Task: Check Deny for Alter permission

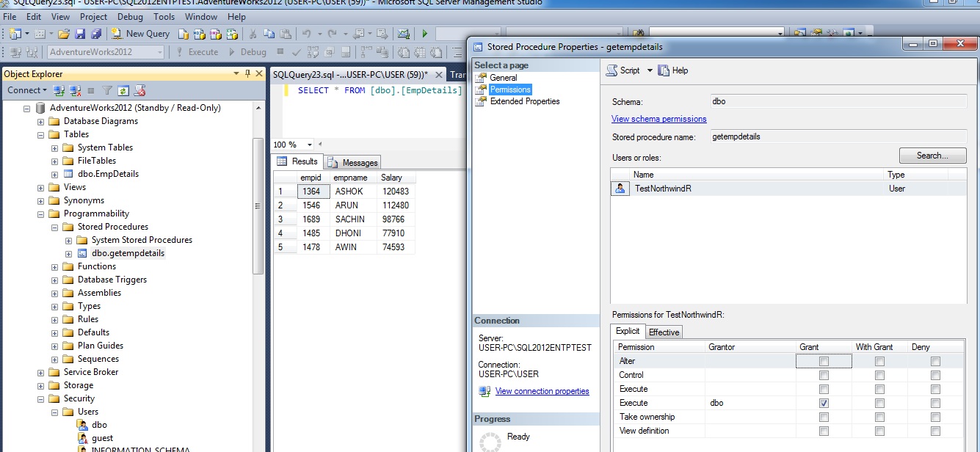Action: coord(935,361)
